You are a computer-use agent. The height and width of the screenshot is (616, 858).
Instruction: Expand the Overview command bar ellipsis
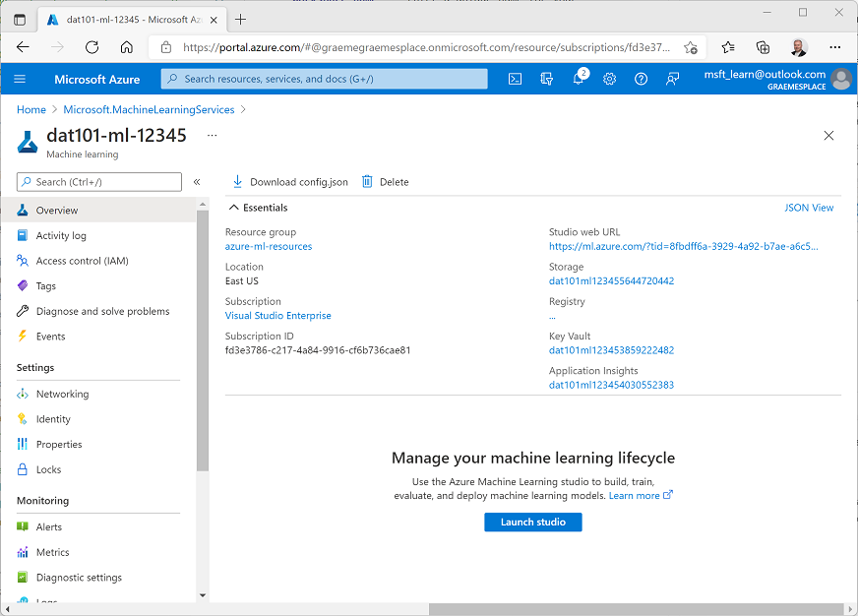pyautogui.click(x=210, y=136)
